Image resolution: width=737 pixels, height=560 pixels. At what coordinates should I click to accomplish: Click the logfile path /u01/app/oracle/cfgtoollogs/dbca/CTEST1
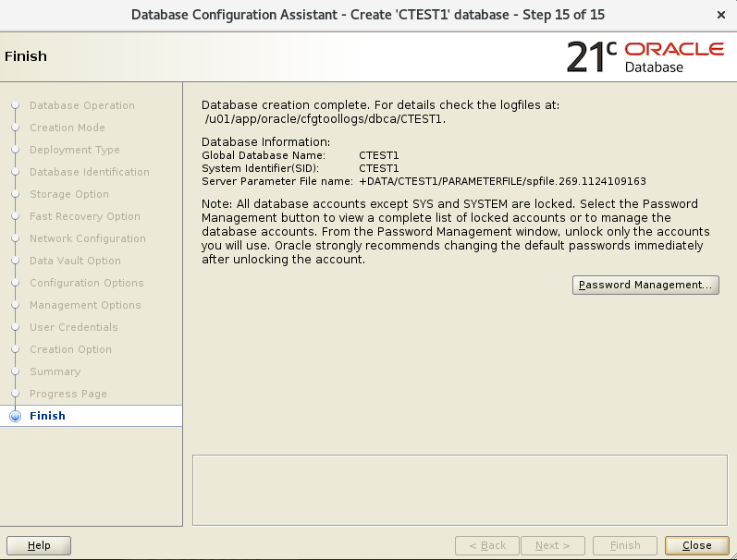coord(325,119)
